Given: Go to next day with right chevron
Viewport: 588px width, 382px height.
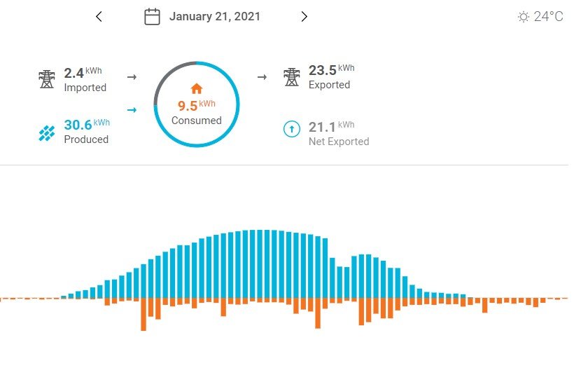Looking at the screenshot, I should coord(304,17).
